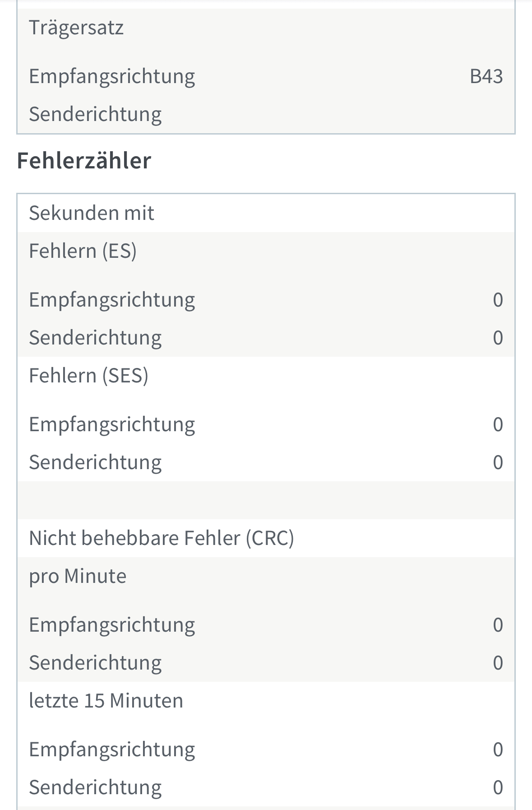Select Empfangsrichtung value for Fehlern (SES)

point(497,424)
